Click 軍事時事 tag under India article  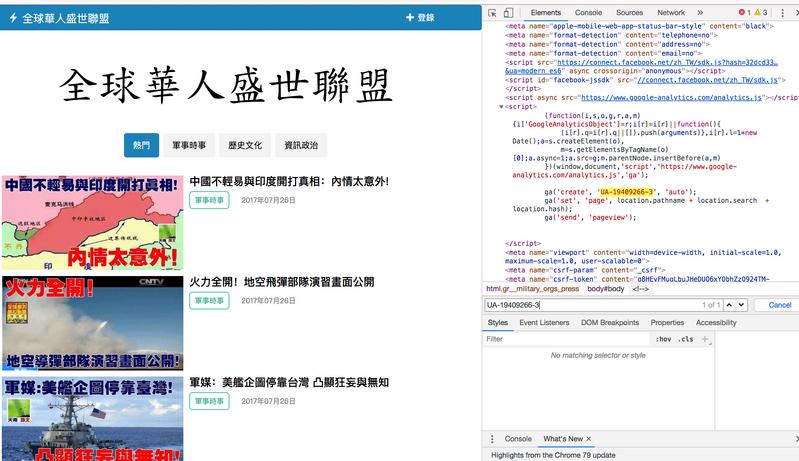pos(209,201)
